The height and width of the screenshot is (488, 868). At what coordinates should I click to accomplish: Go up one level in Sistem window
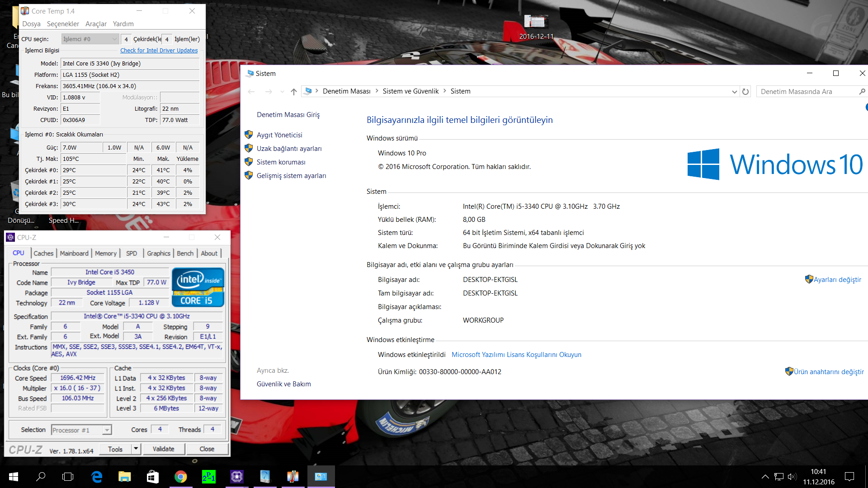pos(294,92)
